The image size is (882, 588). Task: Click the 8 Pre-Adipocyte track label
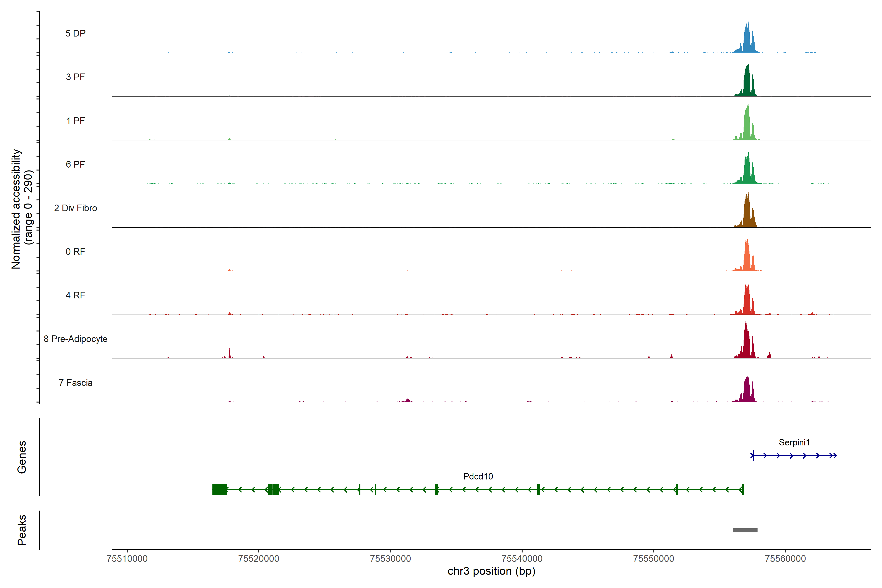pos(75,339)
